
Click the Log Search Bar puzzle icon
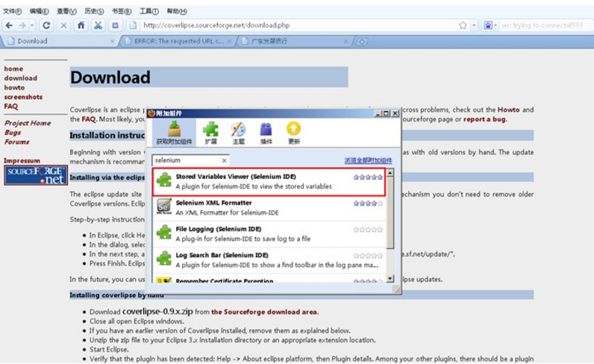[x=164, y=258]
